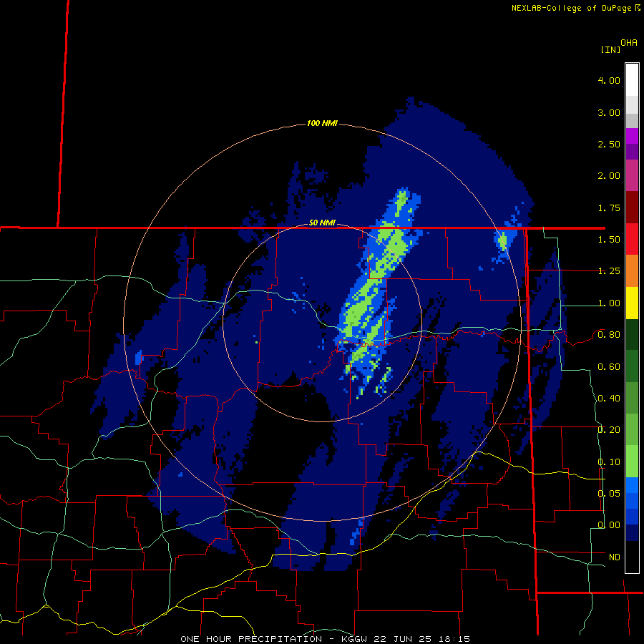This screenshot has width=644, height=644.
Task: Select the white swatch at legend top
Action: coord(632,80)
